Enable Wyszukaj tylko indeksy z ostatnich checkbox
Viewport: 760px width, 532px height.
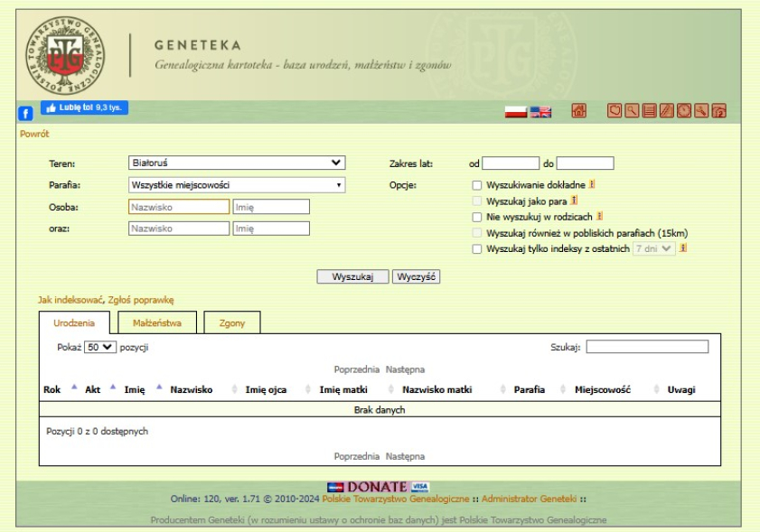pos(477,249)
